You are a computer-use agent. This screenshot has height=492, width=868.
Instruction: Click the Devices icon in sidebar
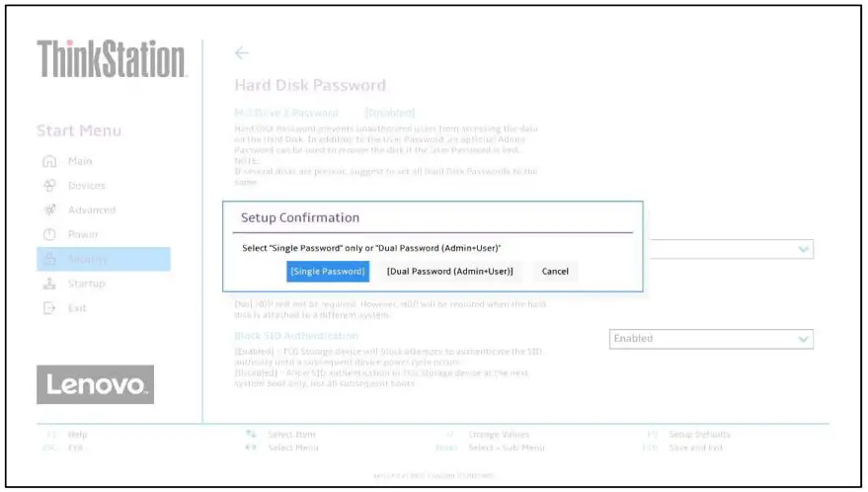point(49,186)
